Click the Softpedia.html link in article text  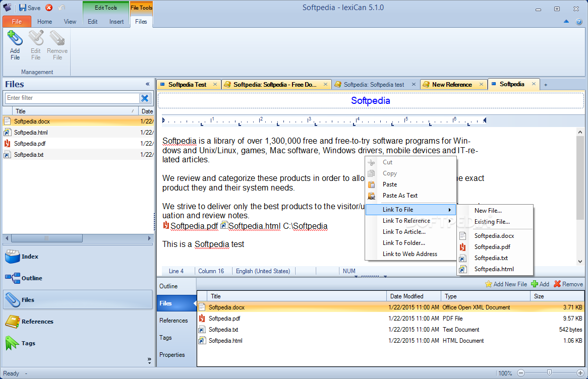pos(254,226)
